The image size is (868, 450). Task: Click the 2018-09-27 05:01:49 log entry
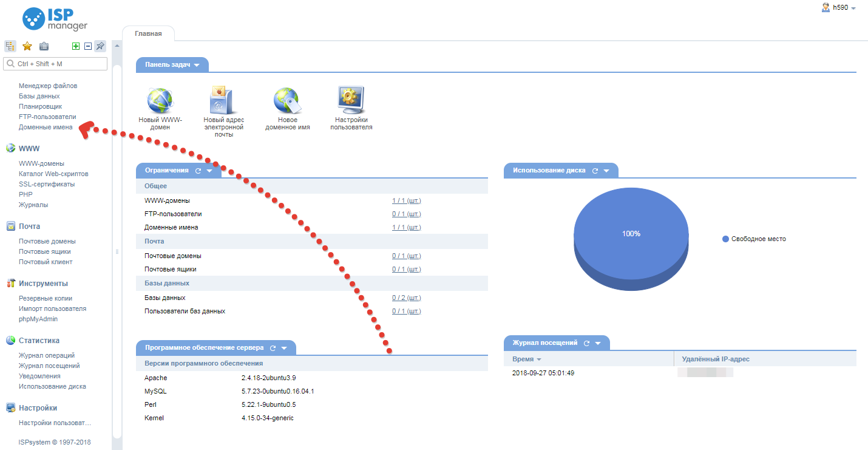[x=543, y=373]
